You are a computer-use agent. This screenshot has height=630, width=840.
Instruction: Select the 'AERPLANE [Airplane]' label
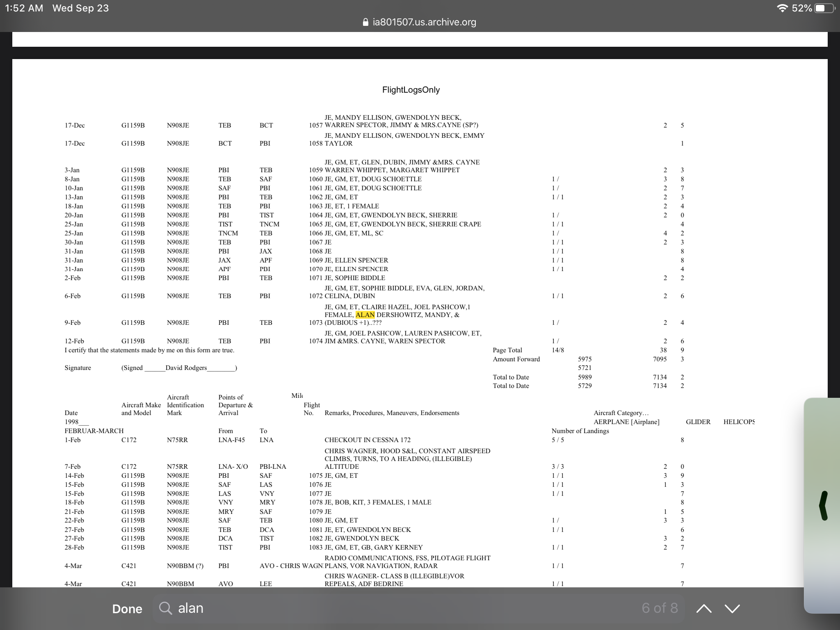627,422
